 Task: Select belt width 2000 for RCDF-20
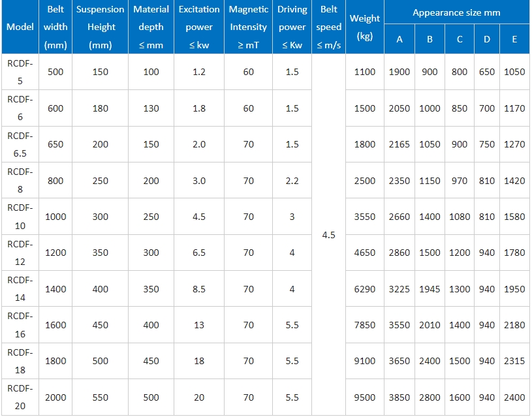pyautogui.click(x=55, y=397)
